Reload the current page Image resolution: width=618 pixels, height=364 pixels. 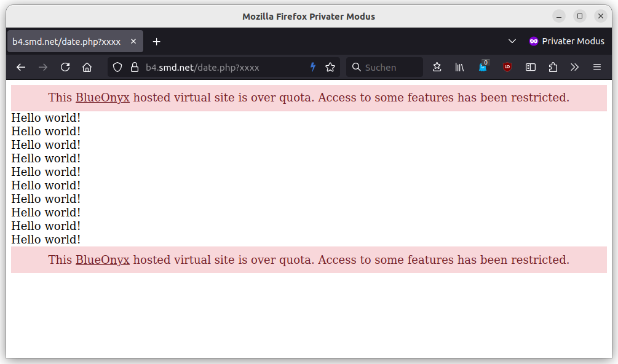click(65, 67)
